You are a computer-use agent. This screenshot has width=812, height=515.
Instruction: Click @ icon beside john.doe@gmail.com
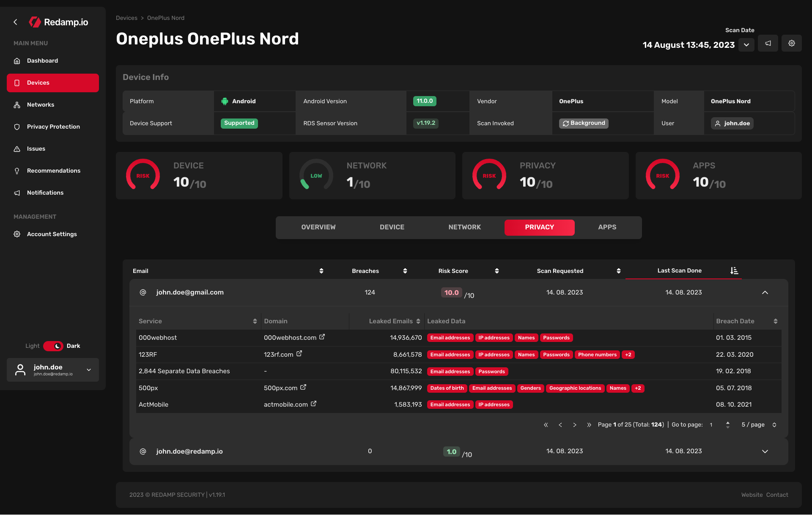pyautogui.click(x=143, y=293)
